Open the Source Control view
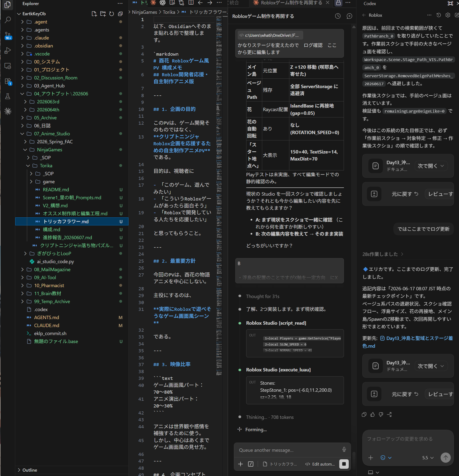The image size is (459, 476). pyautogui.click(x=8, y=35)
